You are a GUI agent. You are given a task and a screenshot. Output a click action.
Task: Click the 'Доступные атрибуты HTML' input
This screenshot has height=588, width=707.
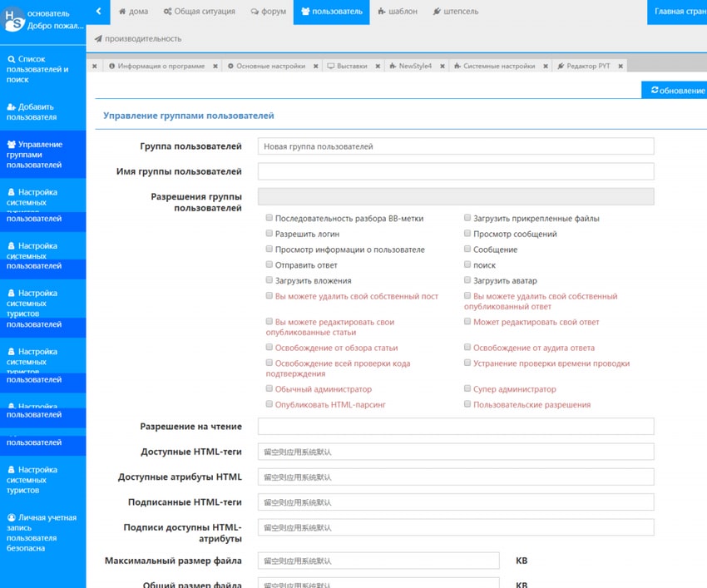(456, 477)
